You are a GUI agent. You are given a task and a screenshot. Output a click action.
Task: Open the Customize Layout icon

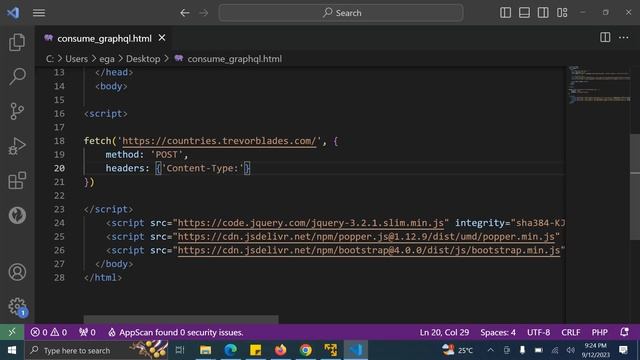562,13
